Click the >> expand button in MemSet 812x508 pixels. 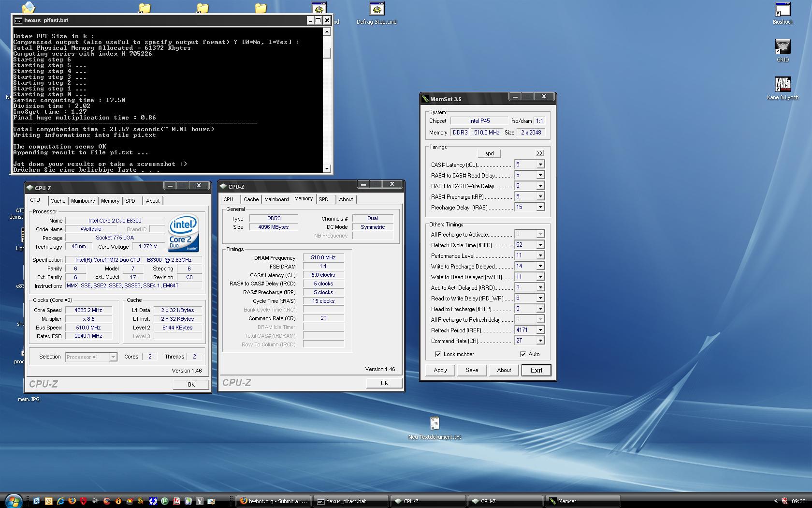[540, 153]
